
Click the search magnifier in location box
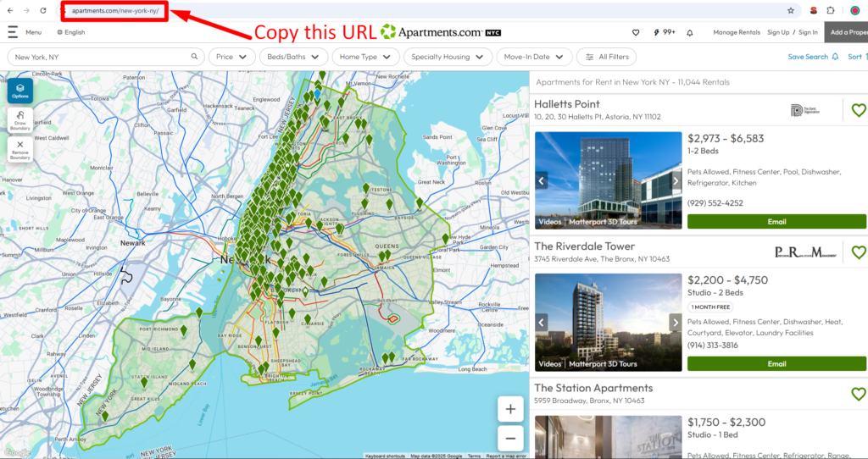pyautogui.click(x=194, y=57)
